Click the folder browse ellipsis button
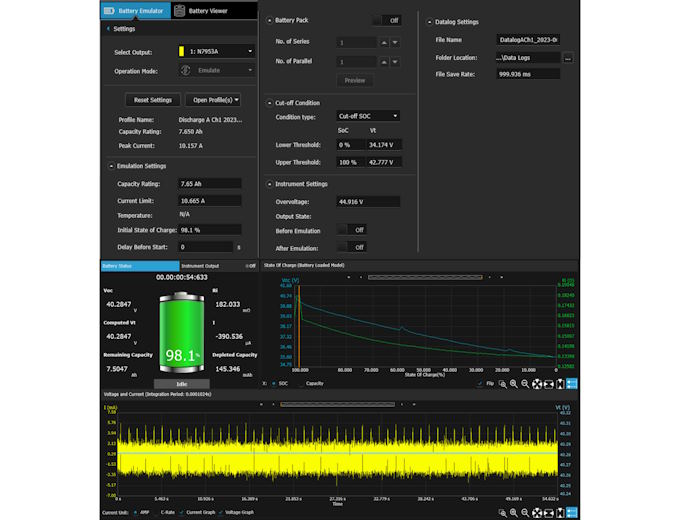The width and height of the screenshot is (680, 520). click(x=568, y=58)
